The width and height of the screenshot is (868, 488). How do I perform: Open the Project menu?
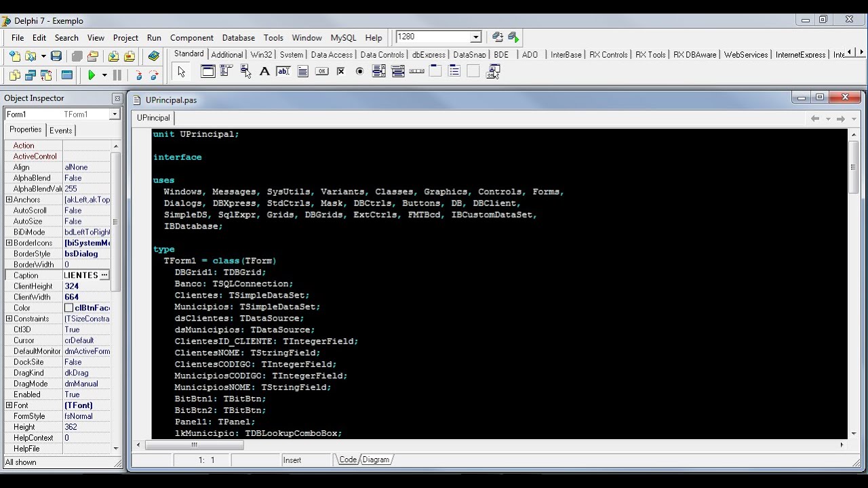(125, 38)
